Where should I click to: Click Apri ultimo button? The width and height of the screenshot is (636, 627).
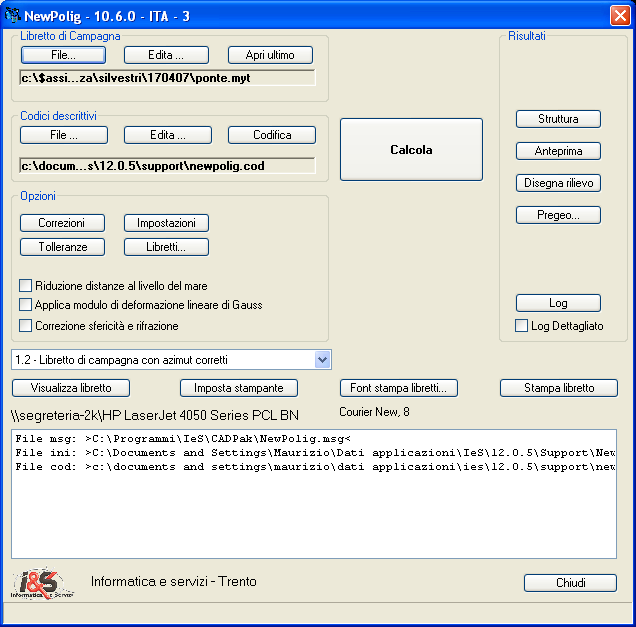pyautogui.click(x=270, y=55)
